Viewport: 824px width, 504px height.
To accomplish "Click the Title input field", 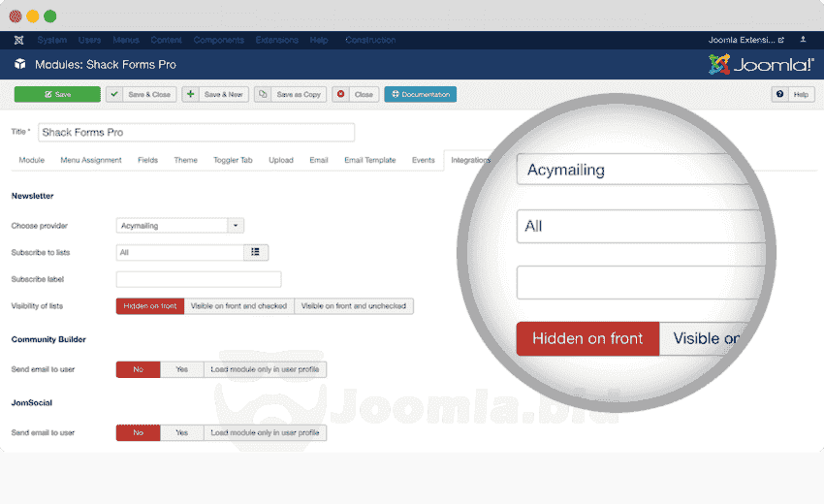I will click(196, 132).
